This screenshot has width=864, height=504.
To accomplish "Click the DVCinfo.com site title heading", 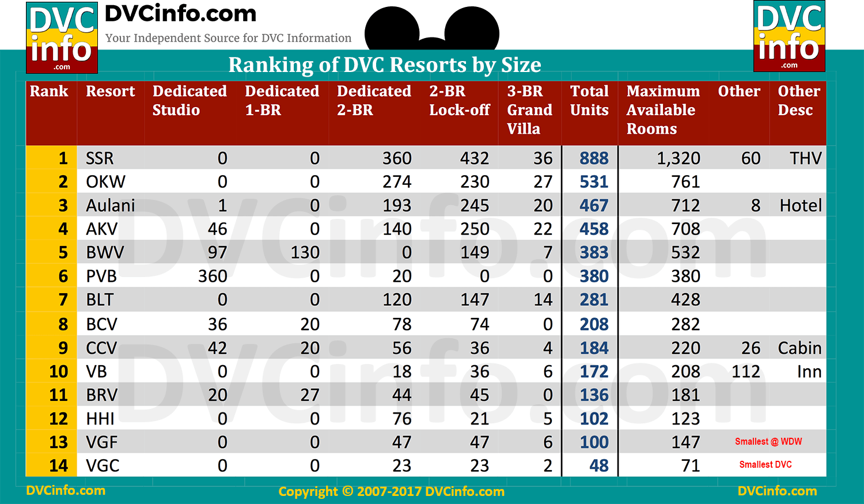I will 180,14.
